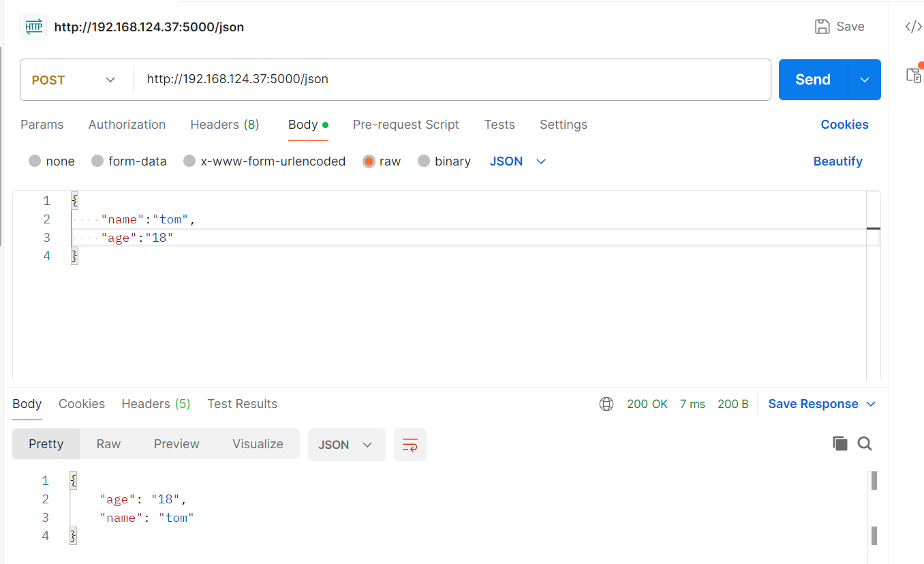Click the "age":"18" line in request editor
The width and height of the screenshot is (924, 564).
(x=137, y=238)
